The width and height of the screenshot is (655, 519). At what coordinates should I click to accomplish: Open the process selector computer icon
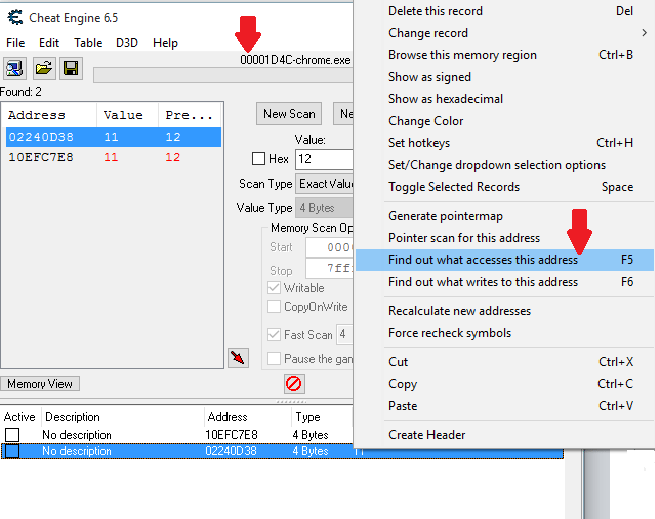15,69
